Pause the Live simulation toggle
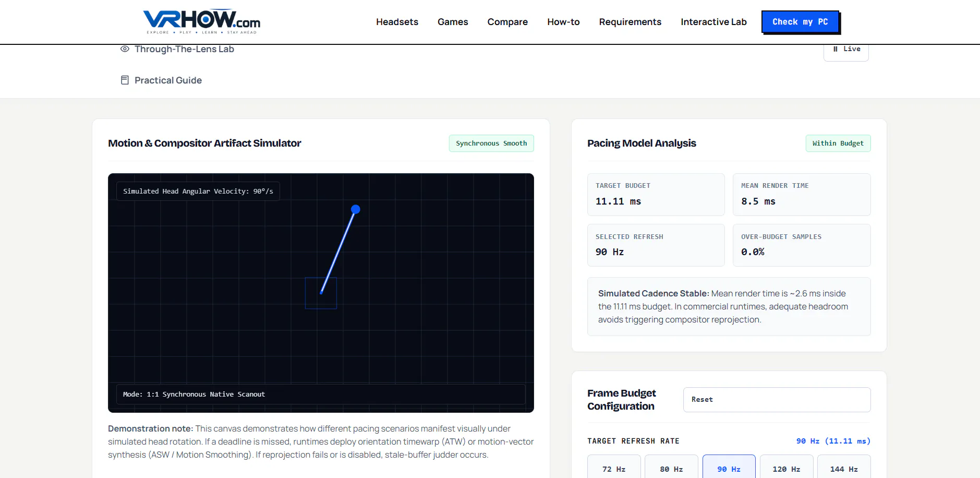This screenshot has height=478, width=980. (846, 50)
